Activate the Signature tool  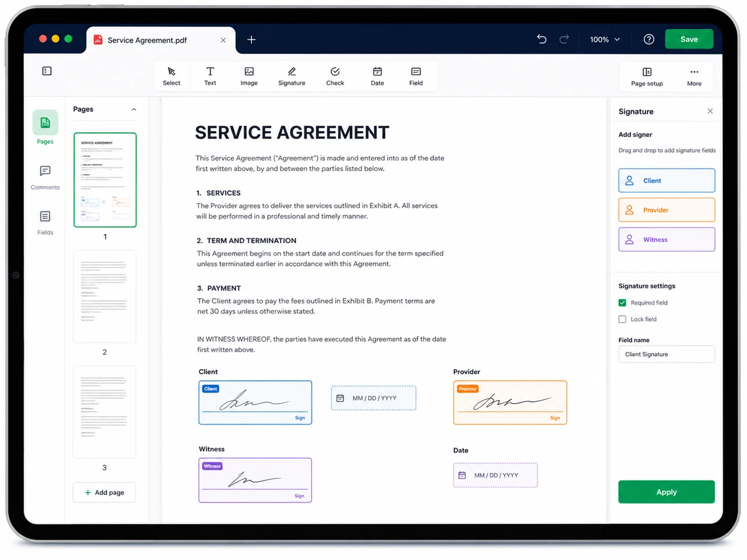coord(291,76)
